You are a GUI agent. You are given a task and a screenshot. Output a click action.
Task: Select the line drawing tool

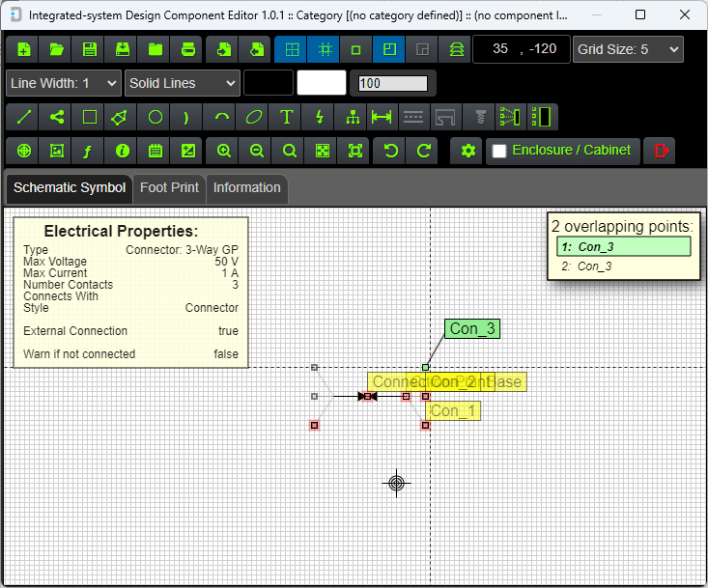24,118
